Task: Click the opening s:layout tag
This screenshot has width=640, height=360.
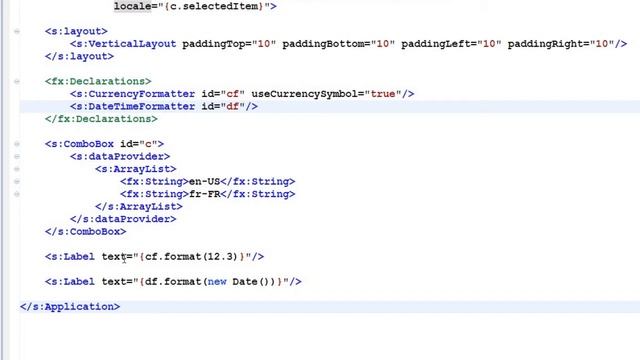Action: click(76, 31)
